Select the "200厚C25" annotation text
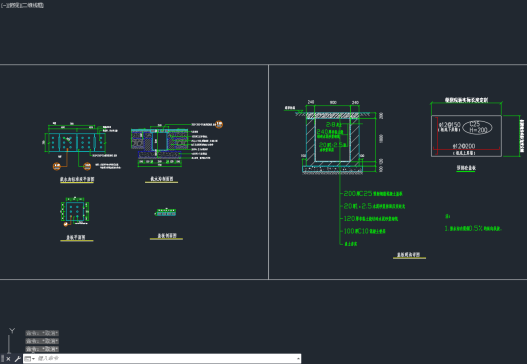The width and height of the screenshot is (527, 364). (x=373, y=194)
